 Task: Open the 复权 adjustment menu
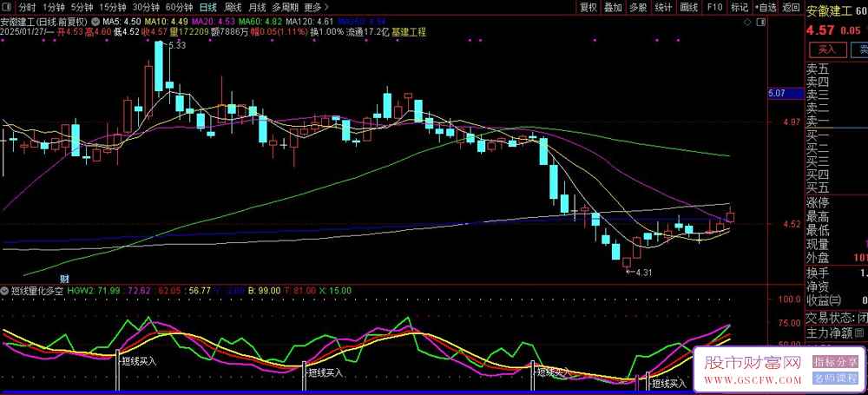tap(589, 7)
